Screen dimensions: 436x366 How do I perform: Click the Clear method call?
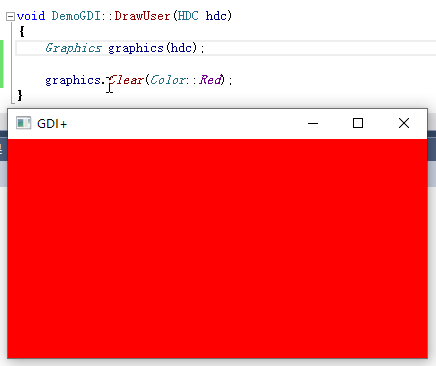127,80
